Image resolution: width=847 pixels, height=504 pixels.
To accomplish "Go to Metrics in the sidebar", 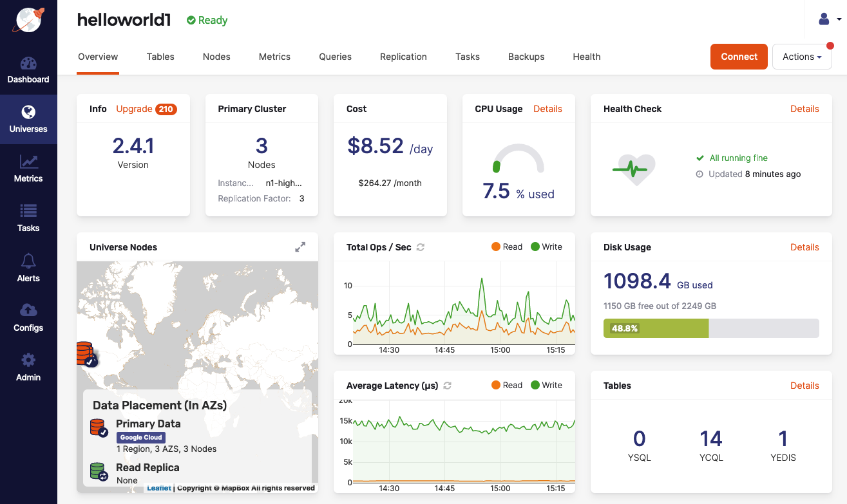I will click(28, 162).
